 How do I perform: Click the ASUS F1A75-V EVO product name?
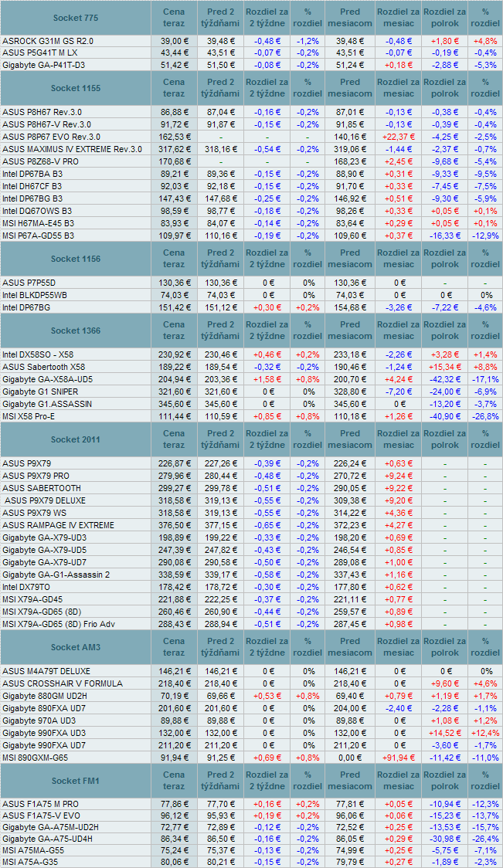(40, 816)
